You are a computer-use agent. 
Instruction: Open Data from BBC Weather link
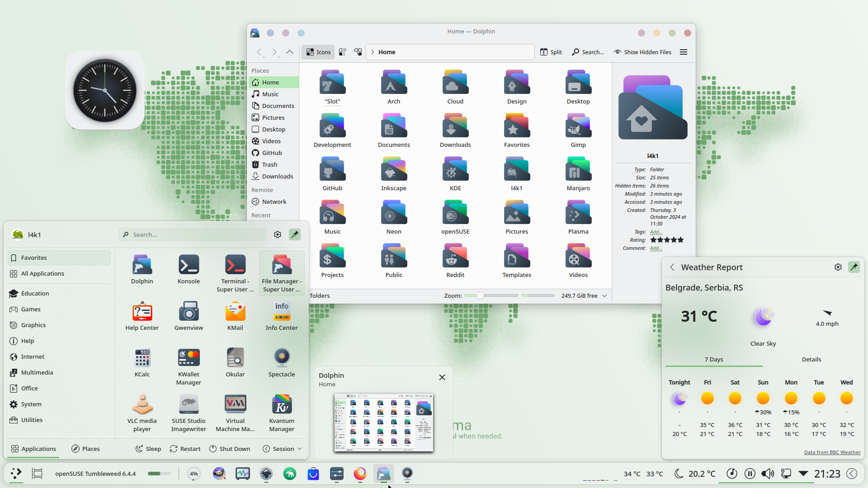pyautogui.click(x=832, y=452)
